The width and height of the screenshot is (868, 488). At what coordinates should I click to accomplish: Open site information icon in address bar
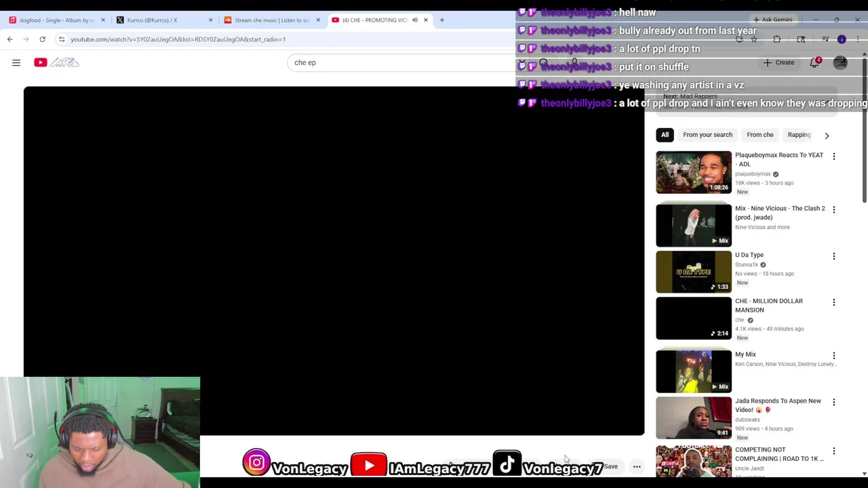(62, 39)
